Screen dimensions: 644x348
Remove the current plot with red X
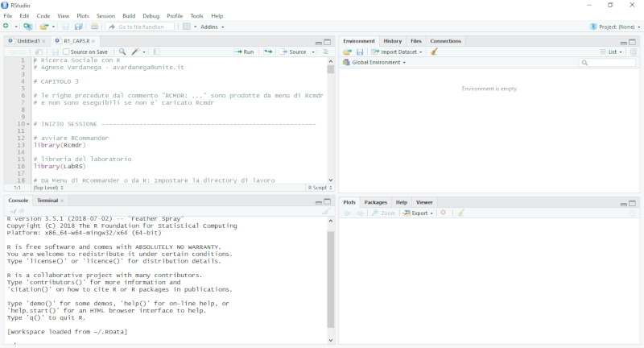444,213
